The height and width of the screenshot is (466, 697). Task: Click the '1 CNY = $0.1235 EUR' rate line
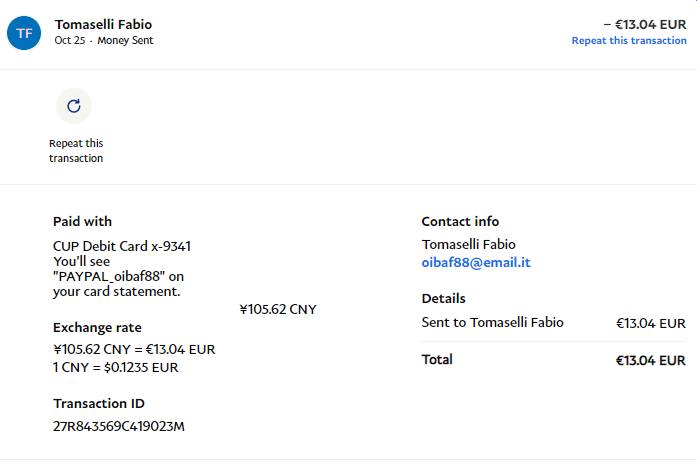[x=115, y=367]
